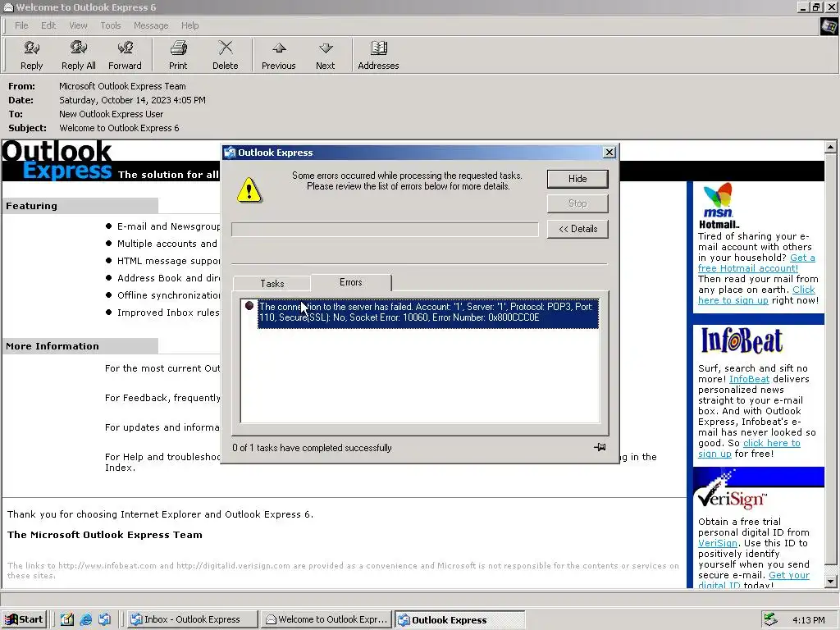Viewport: 840px width, 630px height.
Task: Switch to Inbox - Outlook Express taskbar button
Action: [x=191, y=620]
